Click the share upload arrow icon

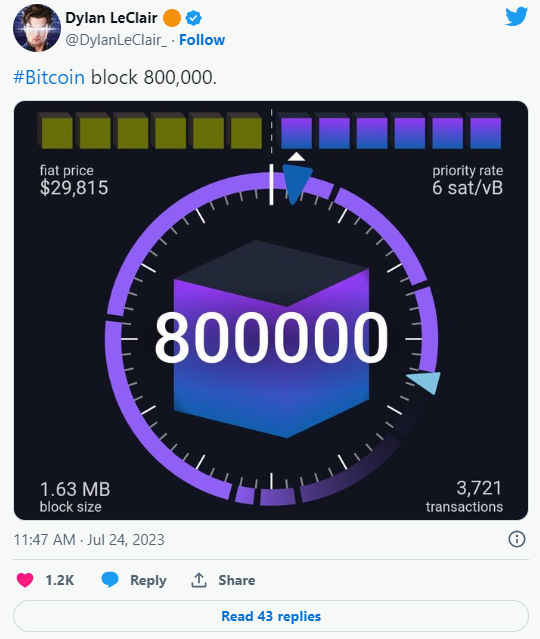[x=199, y=580]
